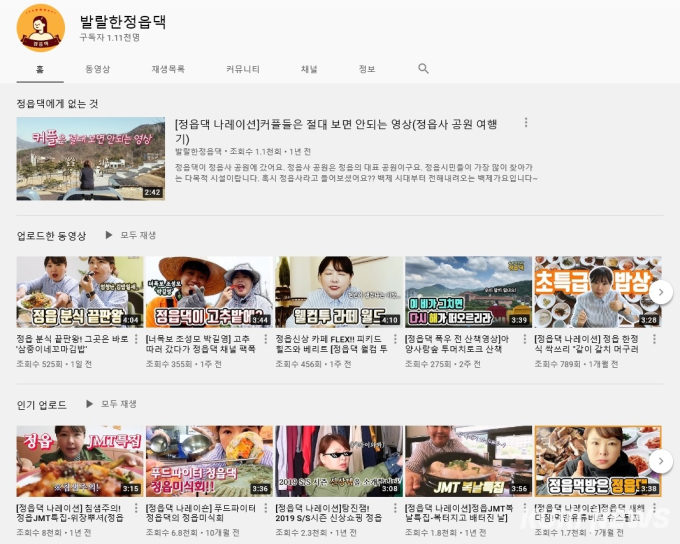Open the 이 비가 그치면 thumbnail

(x=468, y=292)
